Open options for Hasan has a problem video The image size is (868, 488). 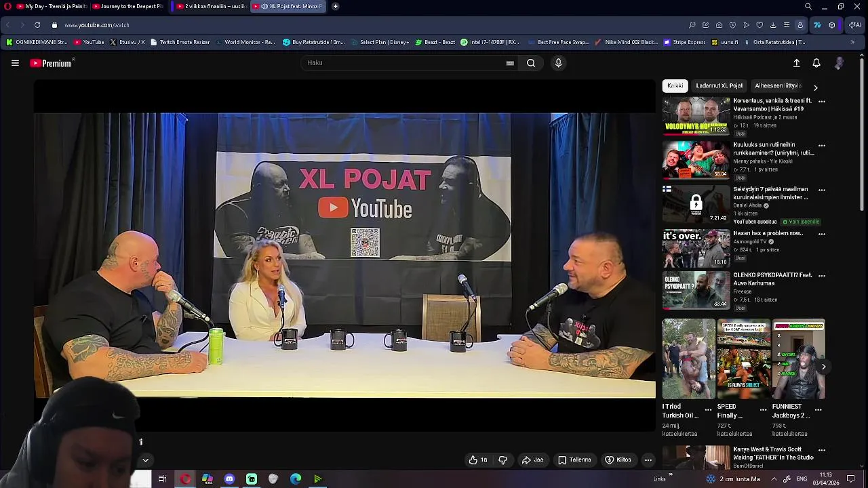[822, 234]
